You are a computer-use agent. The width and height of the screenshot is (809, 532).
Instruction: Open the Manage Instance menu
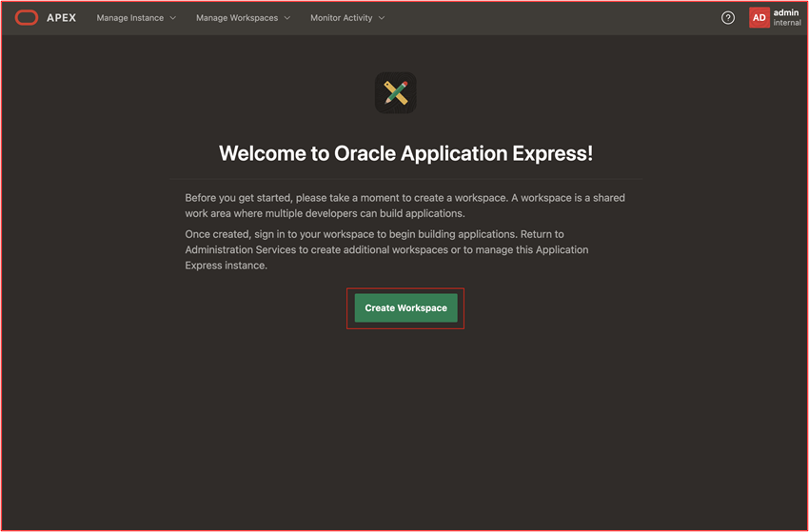pos(136,17)
